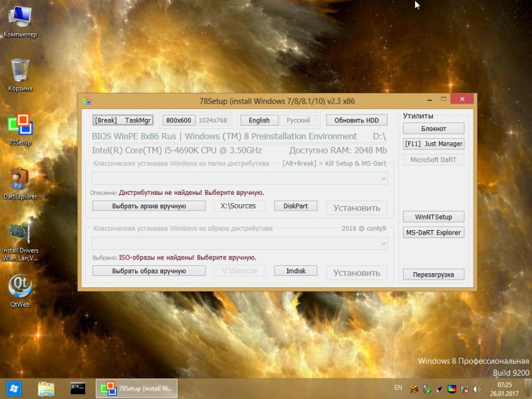Click the EN language indicator

(x=398, y=388)
